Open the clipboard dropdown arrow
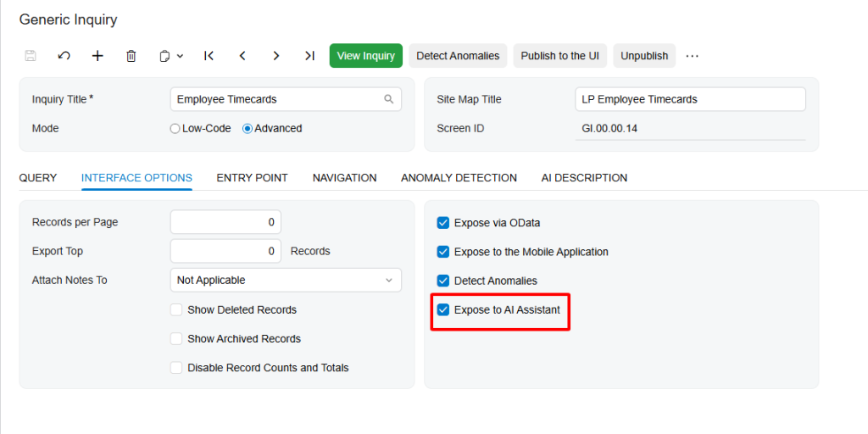The image size is (868, 434). 180,56
